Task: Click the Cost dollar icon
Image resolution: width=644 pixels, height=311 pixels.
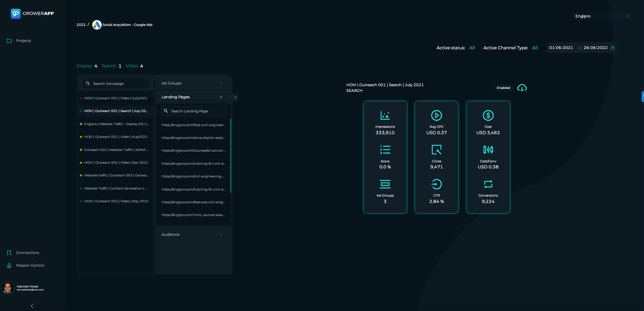Action: (488, 115)
